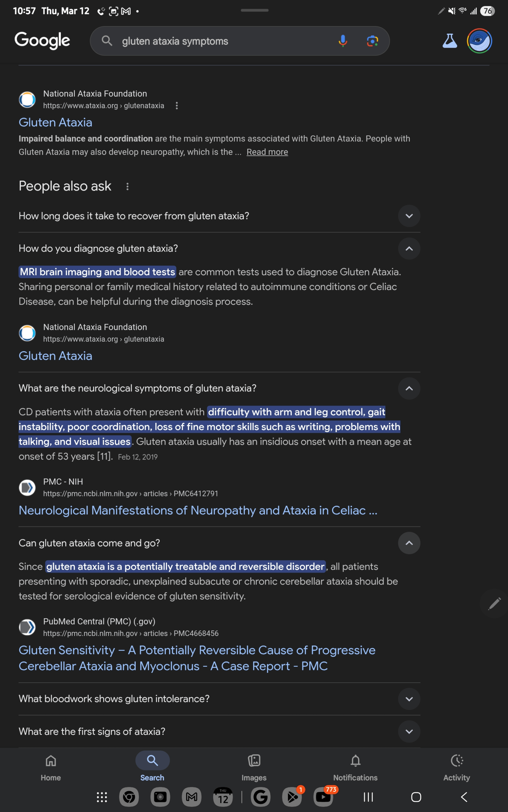Open the recent apps overview button
This screenshot has height=812, width=508.
click(368, 797)
